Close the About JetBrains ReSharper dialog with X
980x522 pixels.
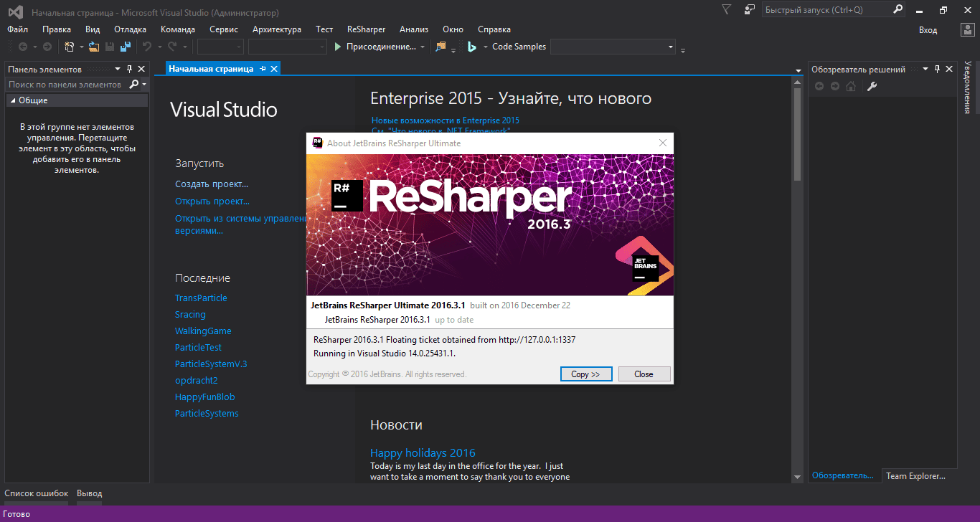pos(663,143)
